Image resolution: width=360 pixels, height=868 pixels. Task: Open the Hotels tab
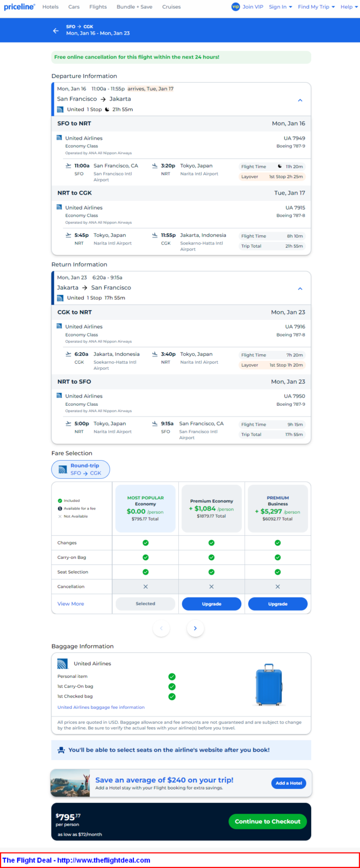click(51, 7)
